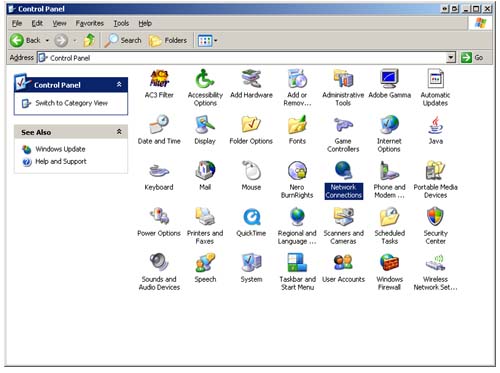
Task: Open Portable Media Devices
Action: 435,180
